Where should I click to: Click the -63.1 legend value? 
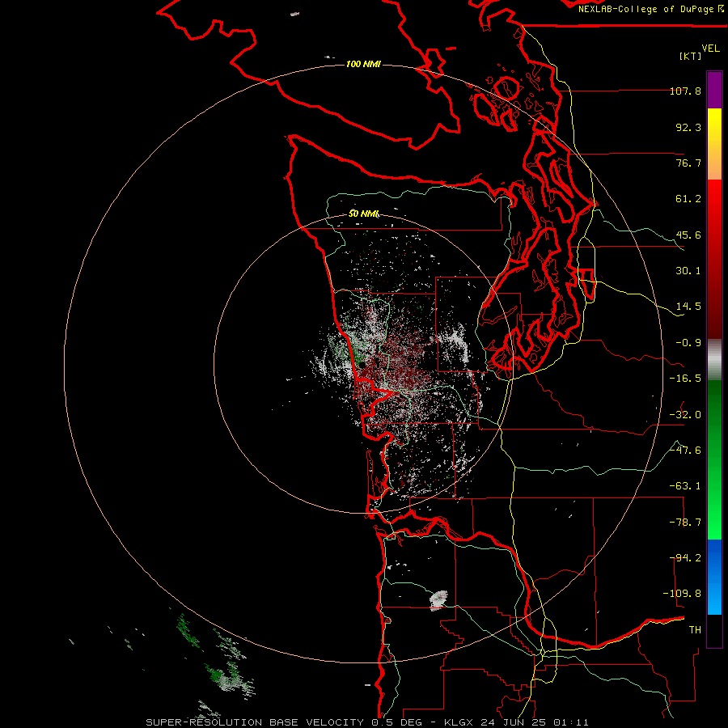[685, 486]
